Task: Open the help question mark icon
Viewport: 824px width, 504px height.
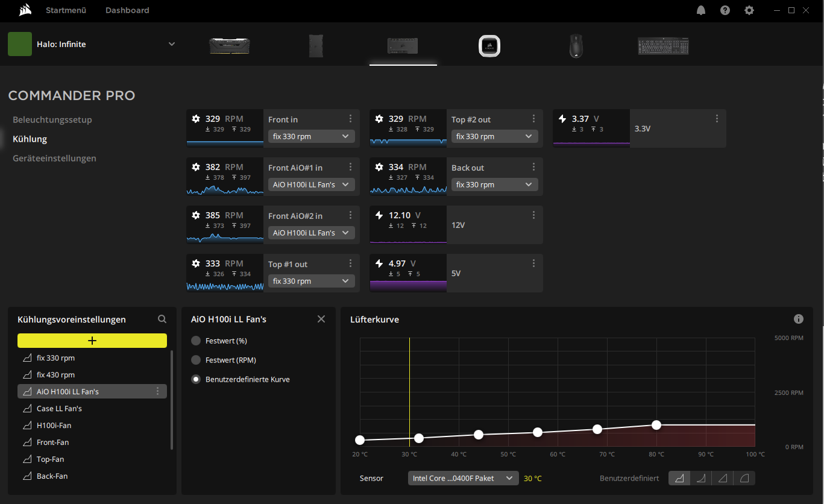Action: [725, 10]
